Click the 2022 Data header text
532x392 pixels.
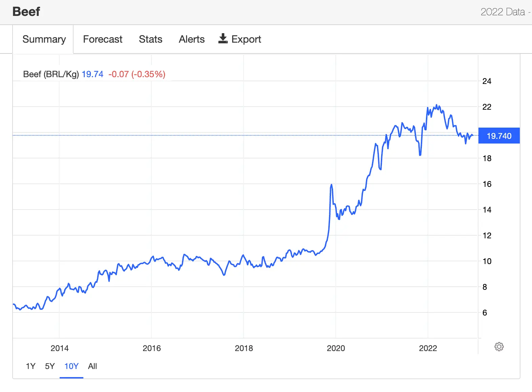(503, 12)
